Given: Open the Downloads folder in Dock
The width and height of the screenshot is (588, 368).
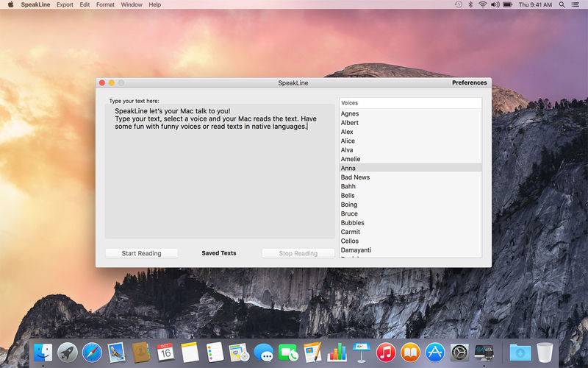Looking at the screenshot, I should click(520, 353).
